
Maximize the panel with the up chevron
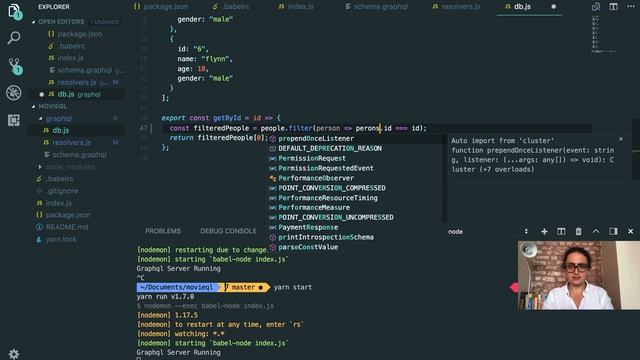pyautogui.click(x=596, y=231)
